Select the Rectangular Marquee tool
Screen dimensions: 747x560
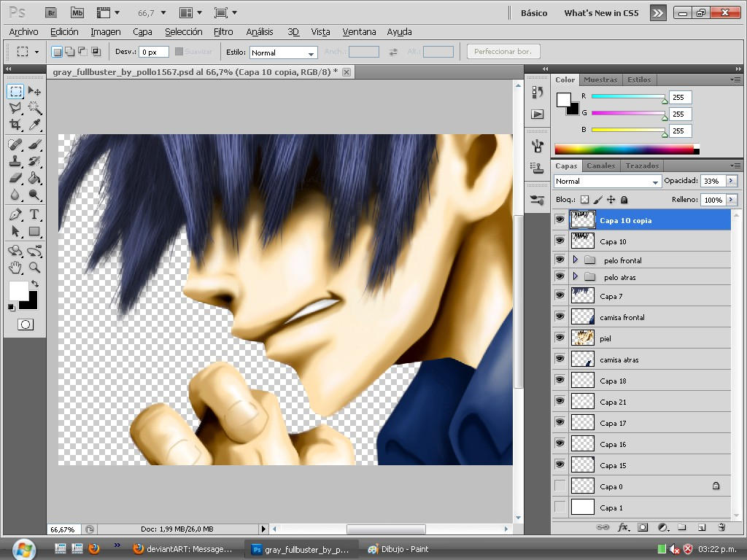click(x=16, y=91)
